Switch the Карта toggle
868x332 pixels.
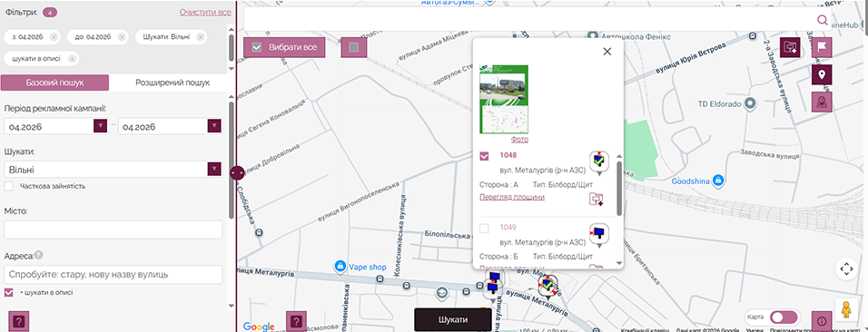(x=784, y=317)
